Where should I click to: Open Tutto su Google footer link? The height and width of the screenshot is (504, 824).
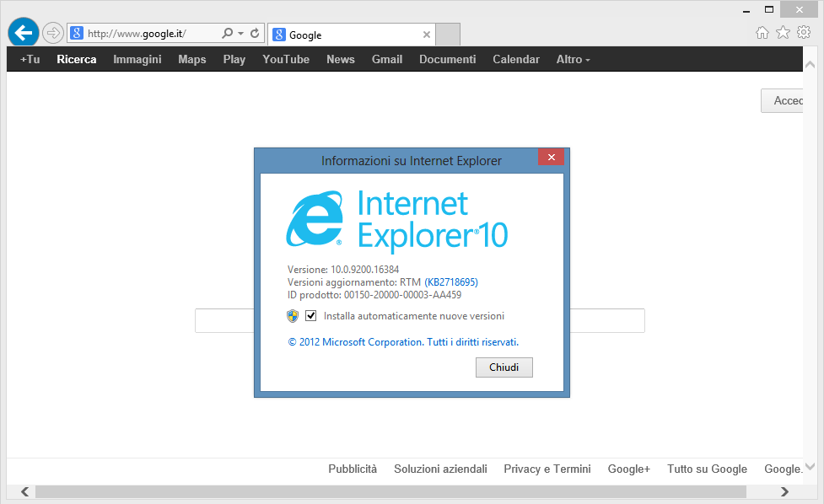pos(708,469)
